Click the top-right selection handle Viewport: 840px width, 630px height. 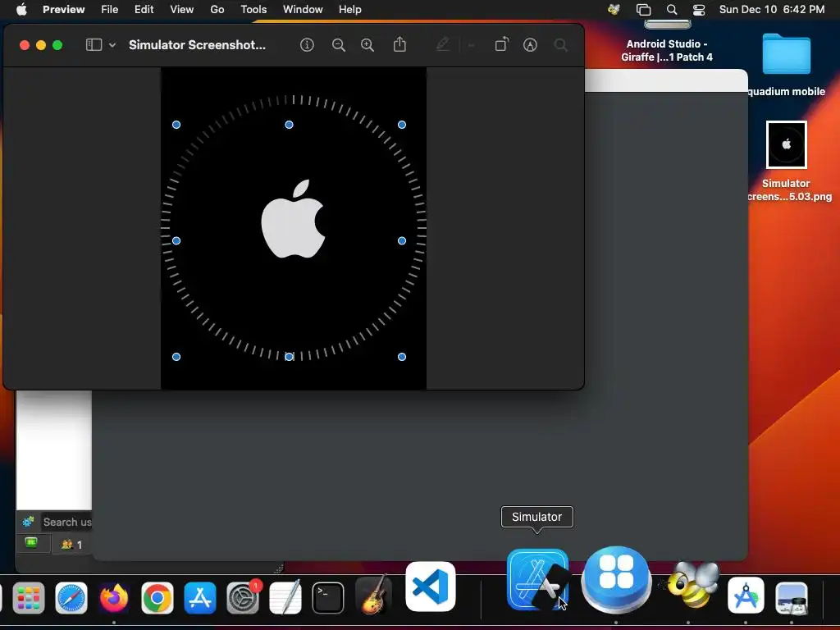pyautogui.click(x=402, y=125)
